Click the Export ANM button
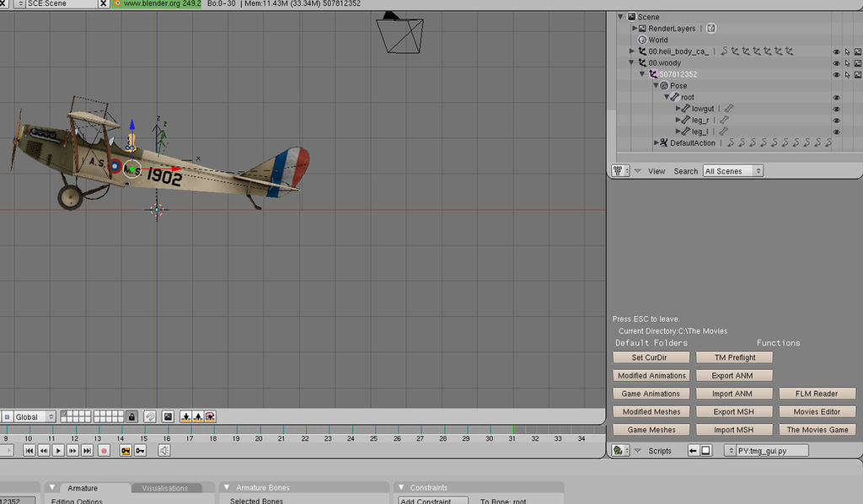The width and height of the screenshot is (863, 504). (x=734, y=376)
